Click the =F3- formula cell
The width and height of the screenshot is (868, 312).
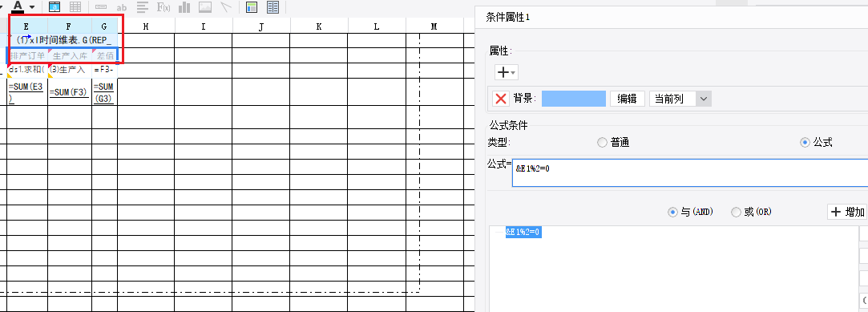tap(104, 70)
